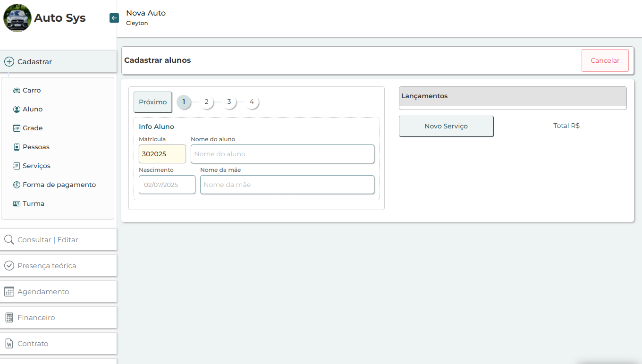This screenshot has height=364, width=642.
Task: Click the Novo Serviço button
Action: pyautogui.click(x=446, y=126)
